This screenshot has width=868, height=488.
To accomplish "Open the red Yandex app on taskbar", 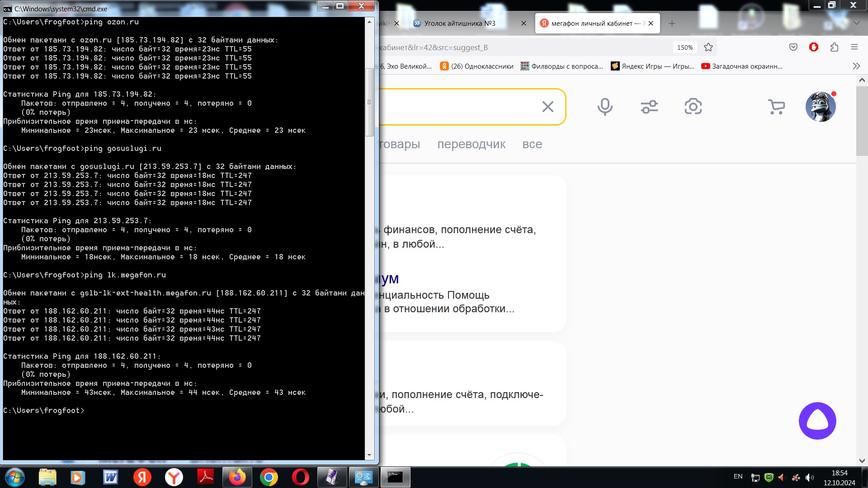I will (x=142, y=477).
